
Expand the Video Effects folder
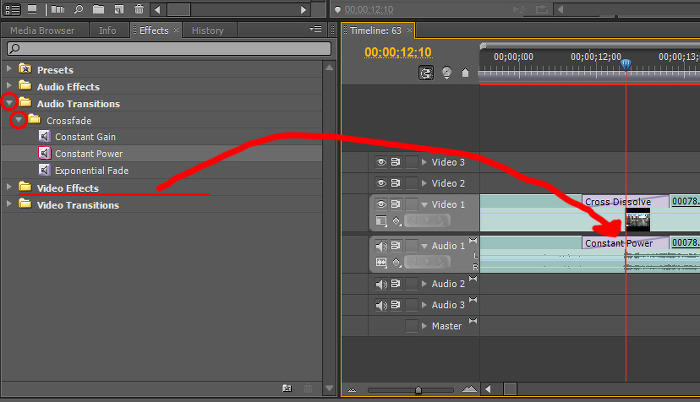click(x=9, y=187)
